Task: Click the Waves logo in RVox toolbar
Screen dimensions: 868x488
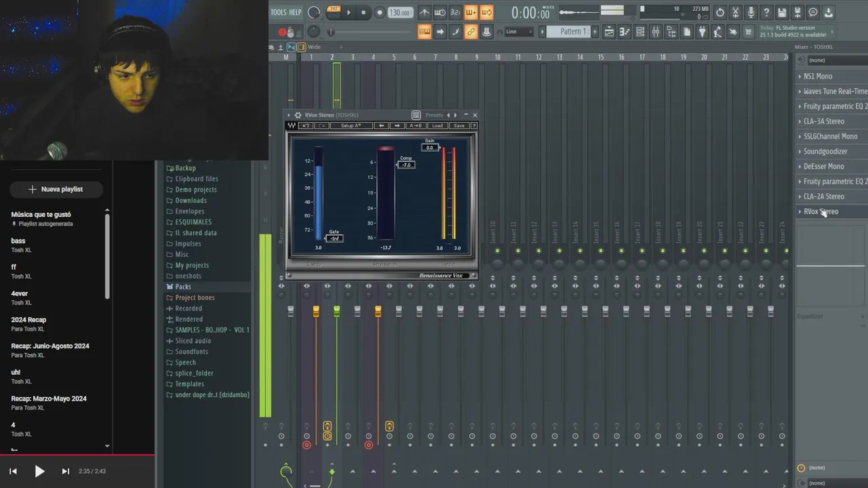Action: click(x=291, y=125)
